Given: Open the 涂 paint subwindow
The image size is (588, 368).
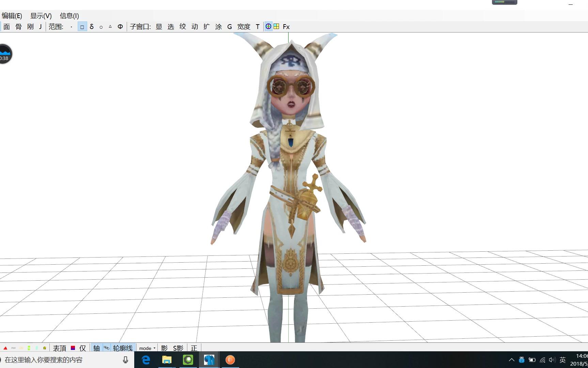Looking at the screenshot, I should [x=218, y=26].
